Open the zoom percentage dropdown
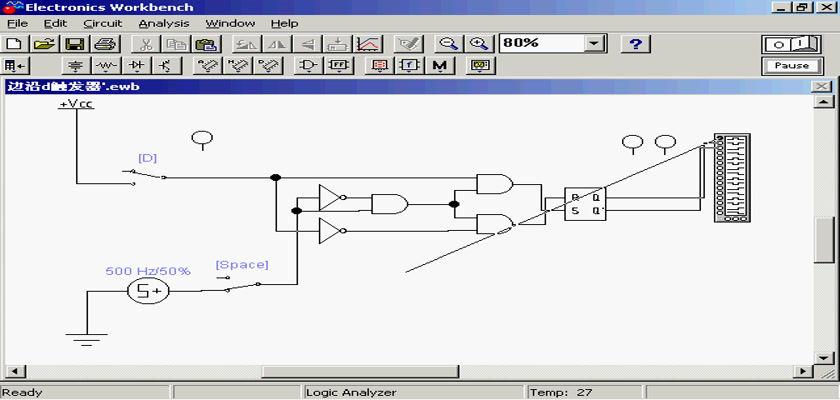This screenshot has height=400, width=840. (594, 43)
